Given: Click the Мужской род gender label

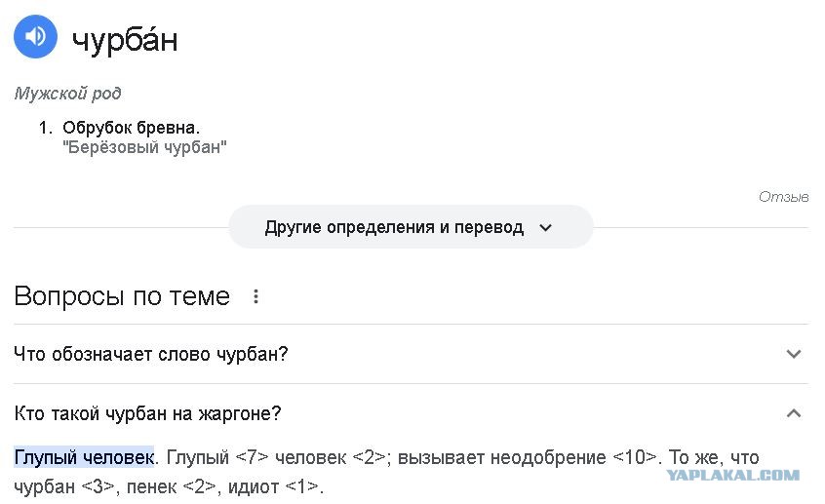Looking at the screenshot, I should pyautogui.click(x=67, y=94).
